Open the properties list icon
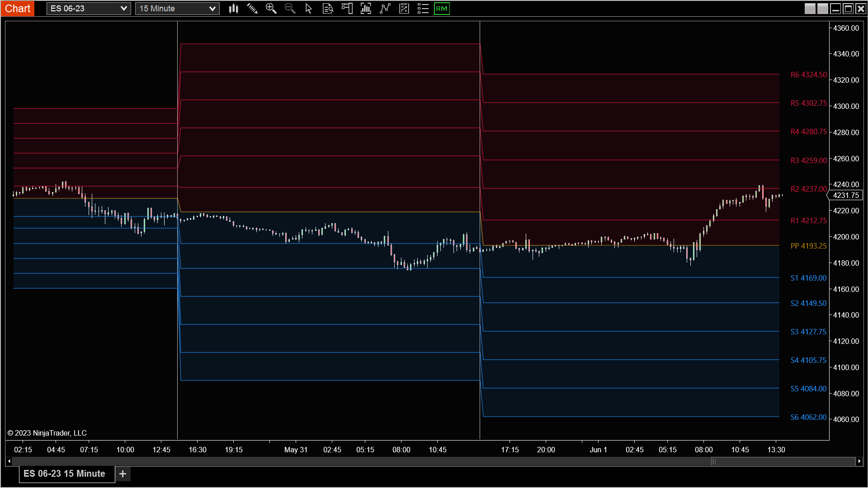868x488 pixels. pos(423,9)
